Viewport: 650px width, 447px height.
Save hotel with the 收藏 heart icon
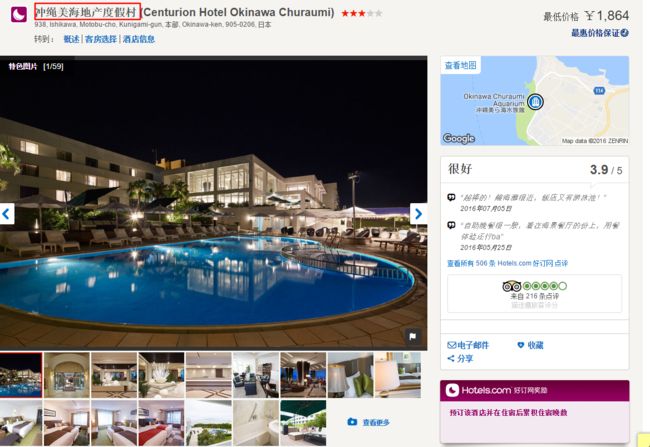pyautogui.click(x=530, y=345)
